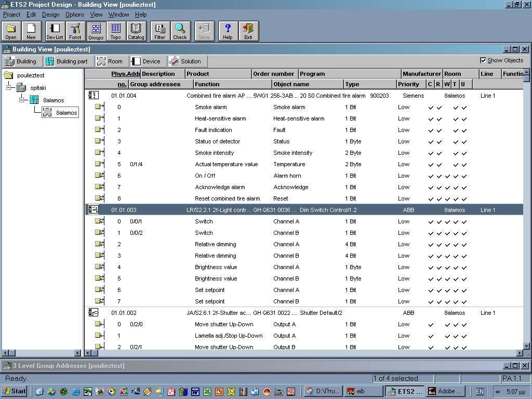Sort by Phys.Addr column header
532x399 pixels.
tap(126, 74)
